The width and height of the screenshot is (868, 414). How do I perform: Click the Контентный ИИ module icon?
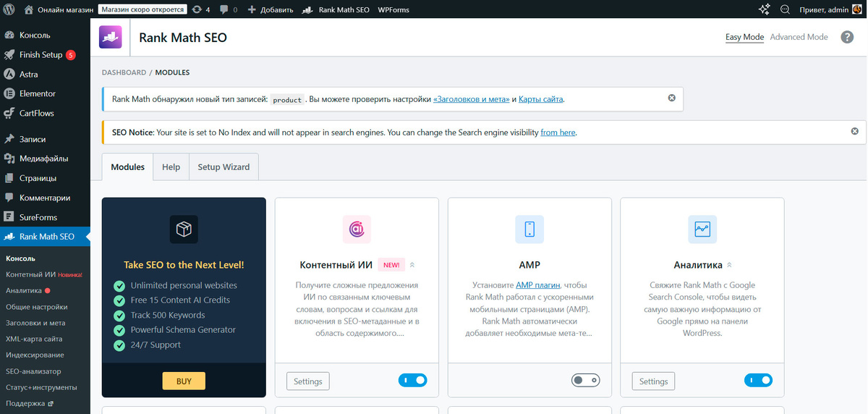[x=357, y=229]
